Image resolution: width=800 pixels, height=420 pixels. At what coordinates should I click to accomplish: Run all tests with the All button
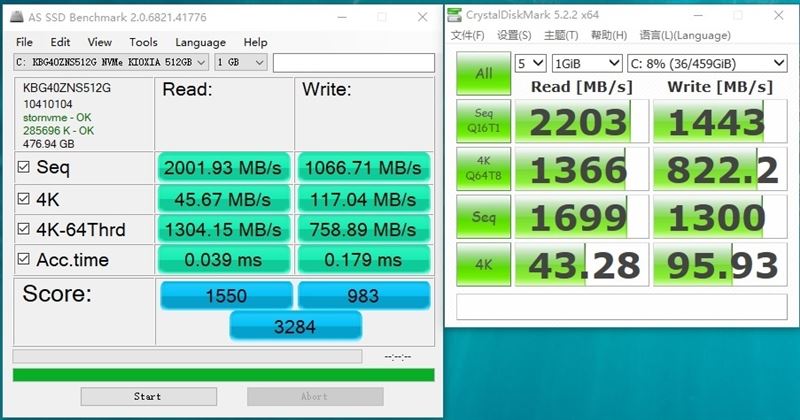[483, 73]
